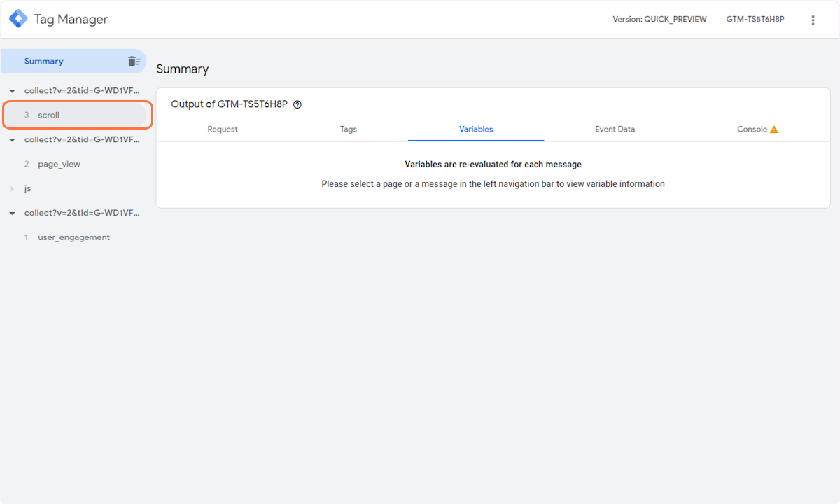This screenshot has width=840, height=504.
Task: Switch to the Request tab
Action: pos(223,129)
